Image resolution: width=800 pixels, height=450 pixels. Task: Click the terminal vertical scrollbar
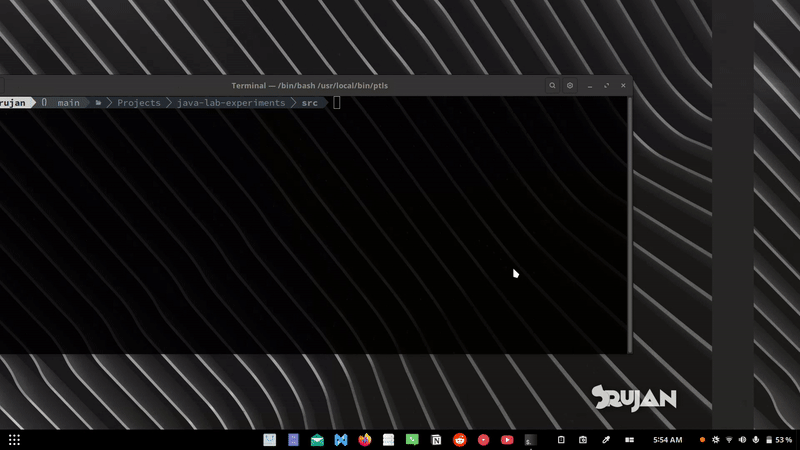click(x=630, y=224)
